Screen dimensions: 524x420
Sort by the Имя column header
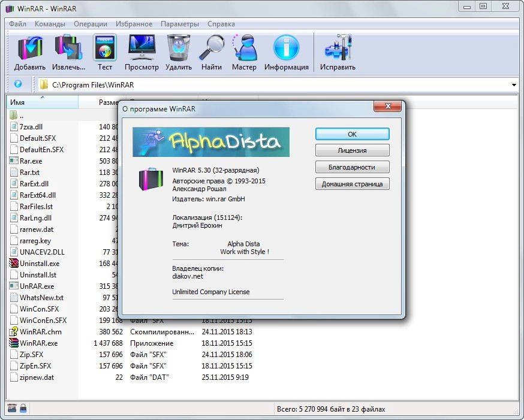pyautogui.click(x=43, y=102)
